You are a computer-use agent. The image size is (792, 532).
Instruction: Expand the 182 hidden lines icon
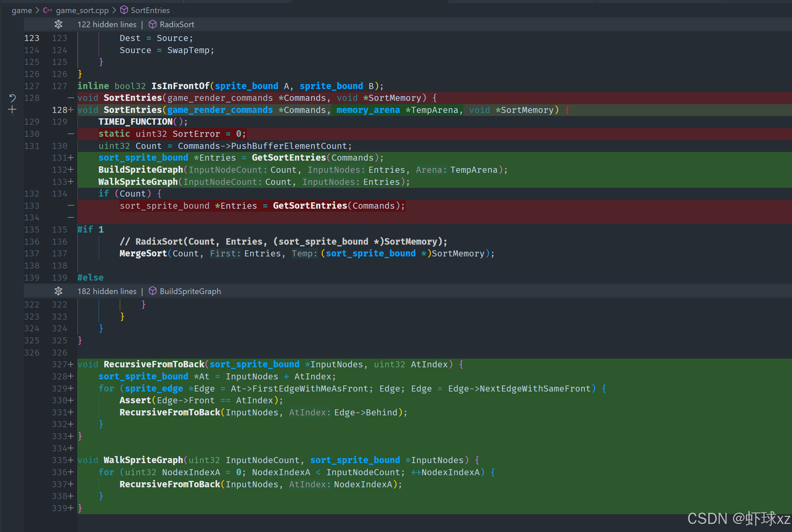[58, 291]
